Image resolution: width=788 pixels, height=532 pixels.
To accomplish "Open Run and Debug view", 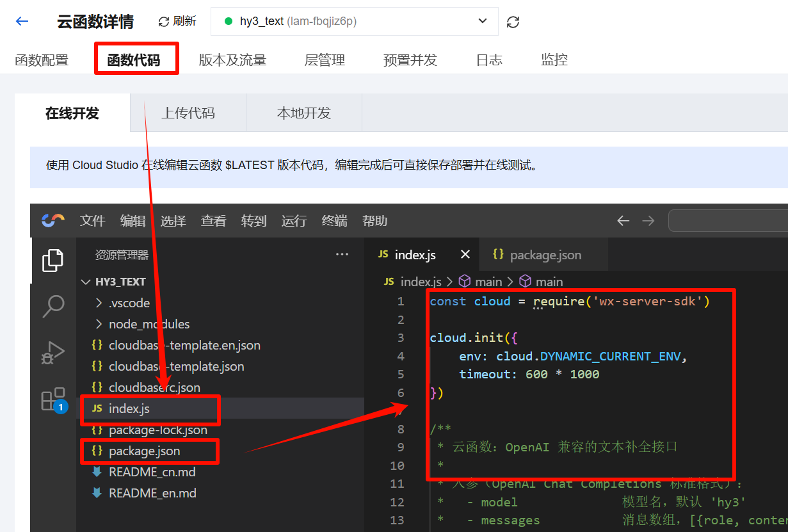I will (x=53, y=352).
